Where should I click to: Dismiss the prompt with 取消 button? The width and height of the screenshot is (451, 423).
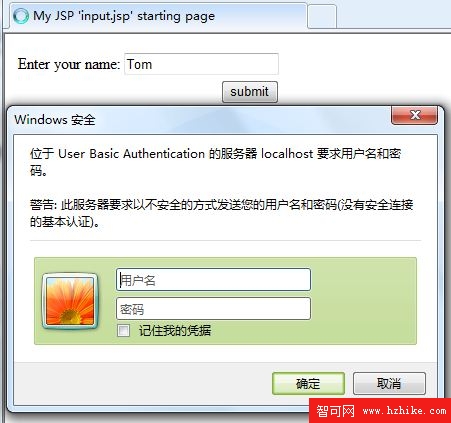(x=389, y=384)
